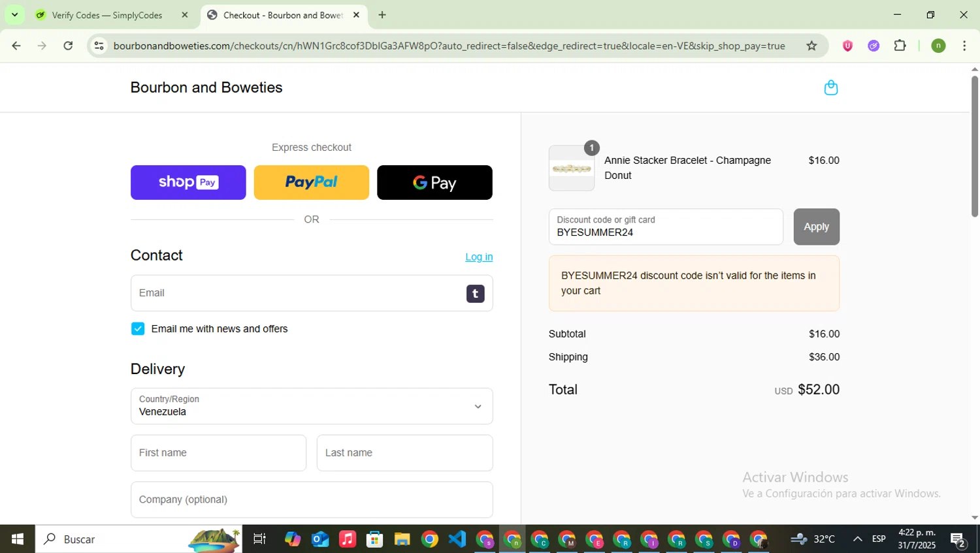Image resolution: width=980 pixels, height=553 pixels.
Task: Click the Log in link
Action: (x=479, y=257)
